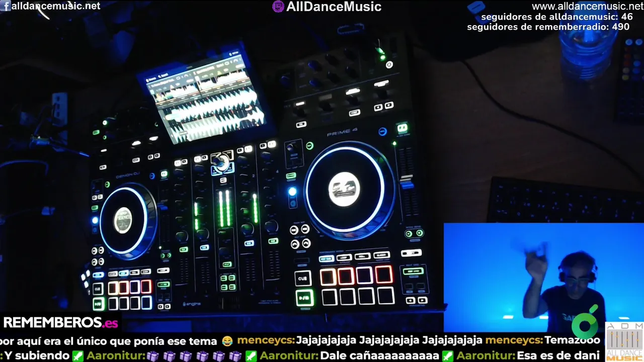Click the ADM All Dance Music logo
The width and height of the screenshot is (644, 362).
coord(624,341)
